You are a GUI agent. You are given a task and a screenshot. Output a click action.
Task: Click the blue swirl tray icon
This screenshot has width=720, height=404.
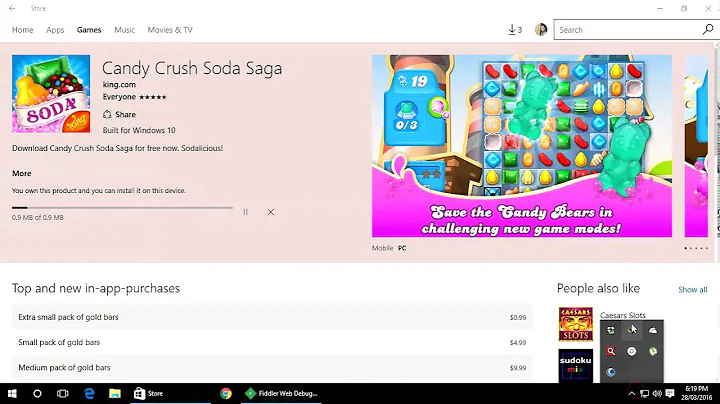611,372
